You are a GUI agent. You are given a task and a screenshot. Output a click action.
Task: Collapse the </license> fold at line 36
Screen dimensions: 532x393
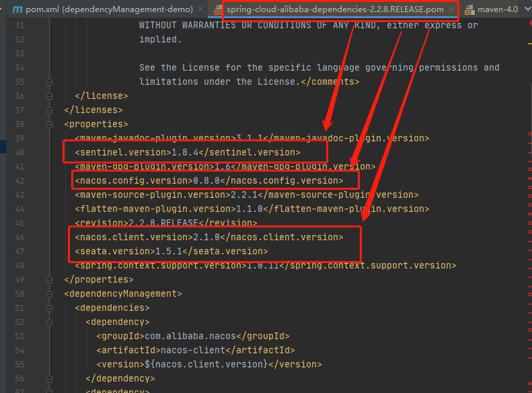(x=50, y=96)
